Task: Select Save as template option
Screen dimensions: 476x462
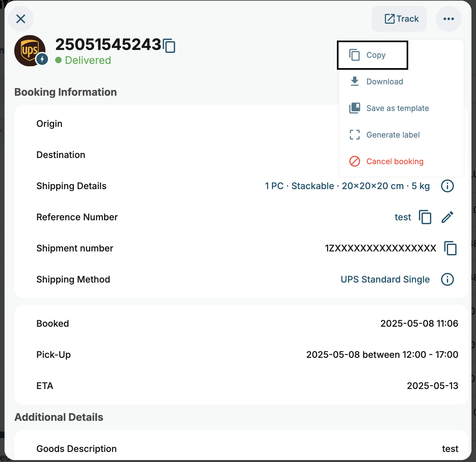Action: [397, 108]
